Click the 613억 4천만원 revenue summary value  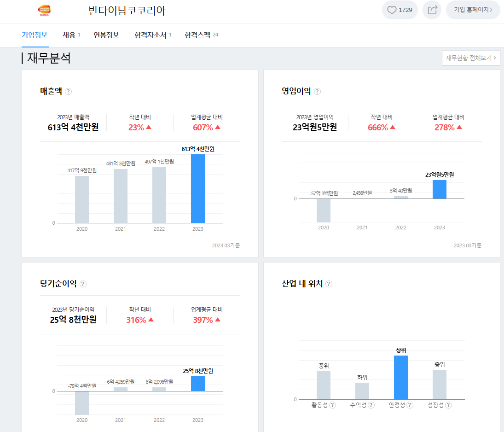click(x=73, y=128)
